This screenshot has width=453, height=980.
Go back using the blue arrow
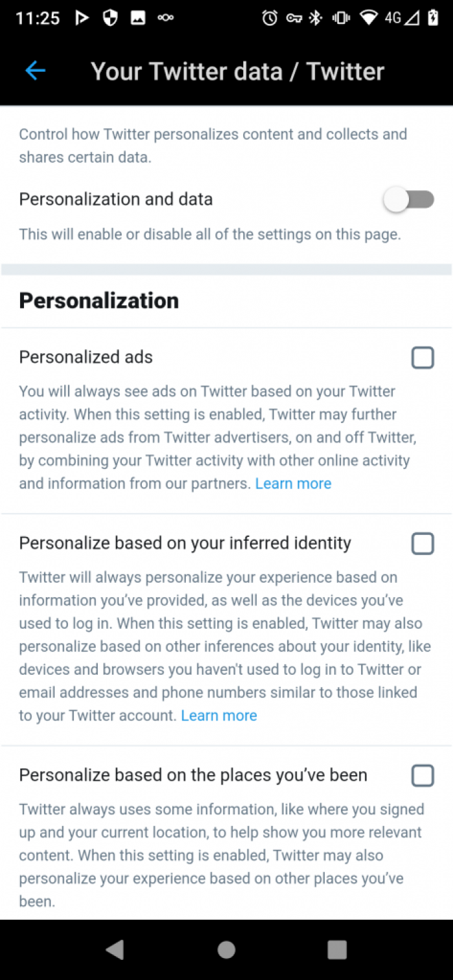(x=36, y=71)
